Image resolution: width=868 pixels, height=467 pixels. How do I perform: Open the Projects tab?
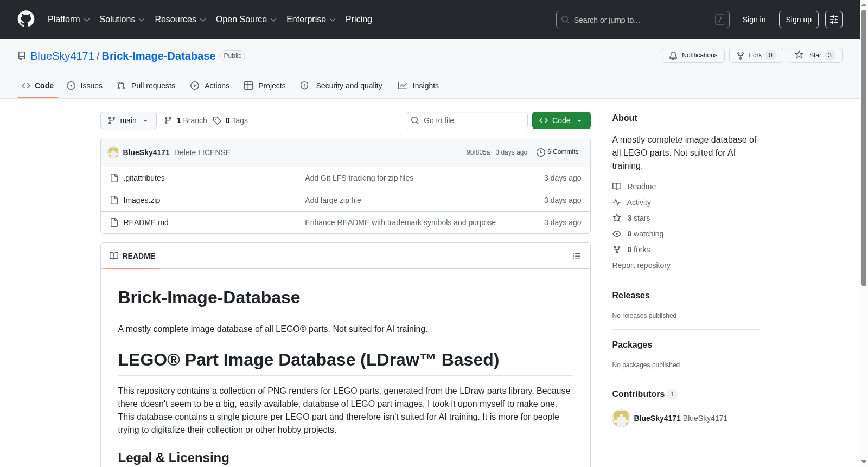(x=265, y=86)
